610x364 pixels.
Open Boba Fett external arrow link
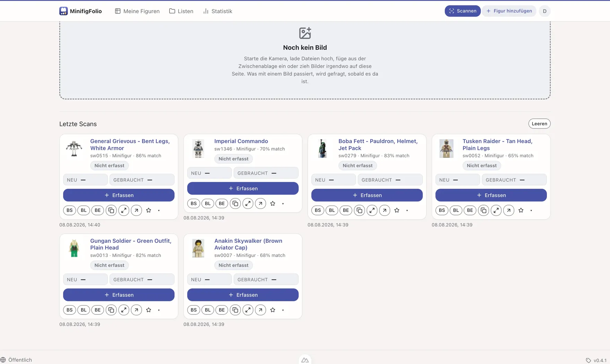click(385, 210)
